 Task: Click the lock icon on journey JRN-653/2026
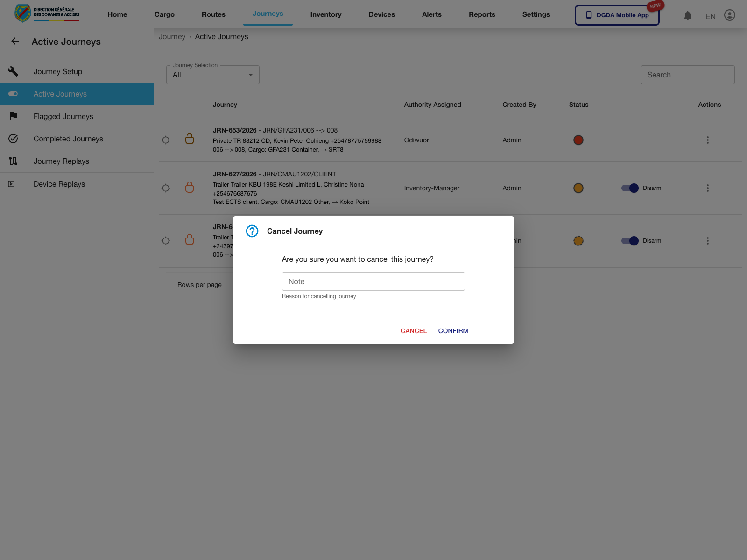(190, 140)
